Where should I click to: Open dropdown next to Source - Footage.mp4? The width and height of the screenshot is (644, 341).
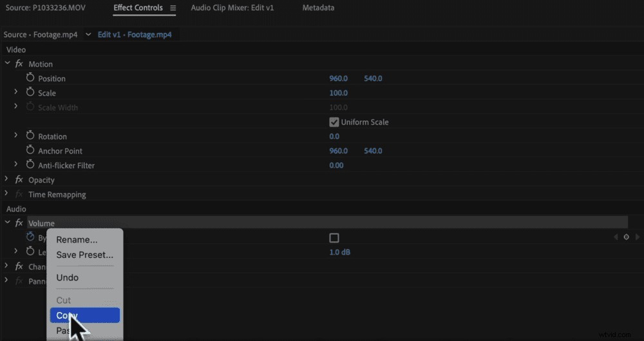pos(84,35)
